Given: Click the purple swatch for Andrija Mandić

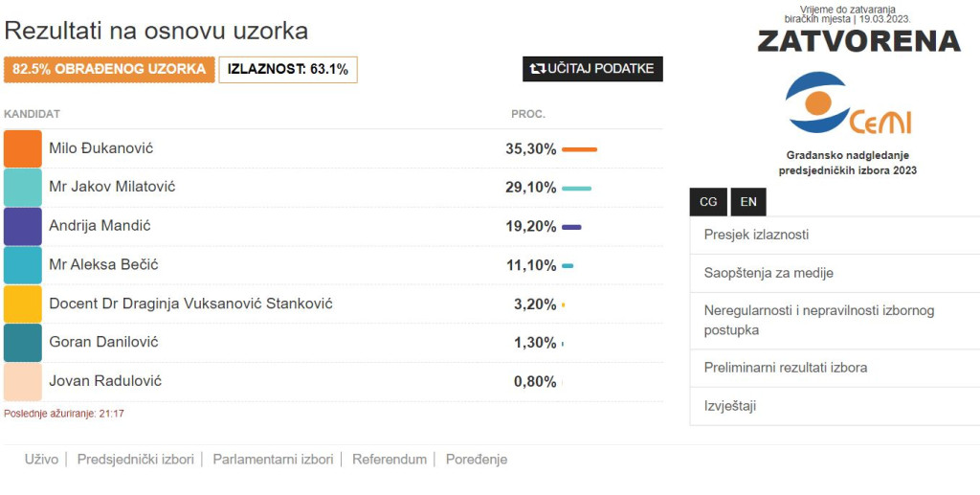Looking at the screenshot, I should point(23,226).
